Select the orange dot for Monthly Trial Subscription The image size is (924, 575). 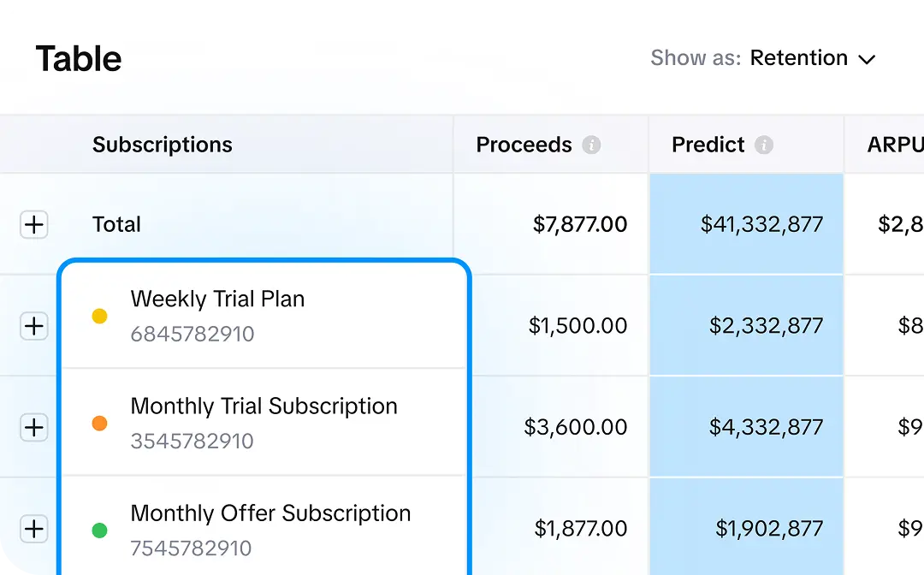(x=99, y=423)
